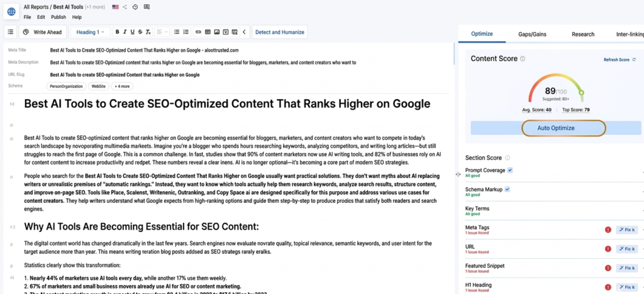Screen dimensions: 644x294
Task: Click the globe logo icon
Action: click(11, 11)
